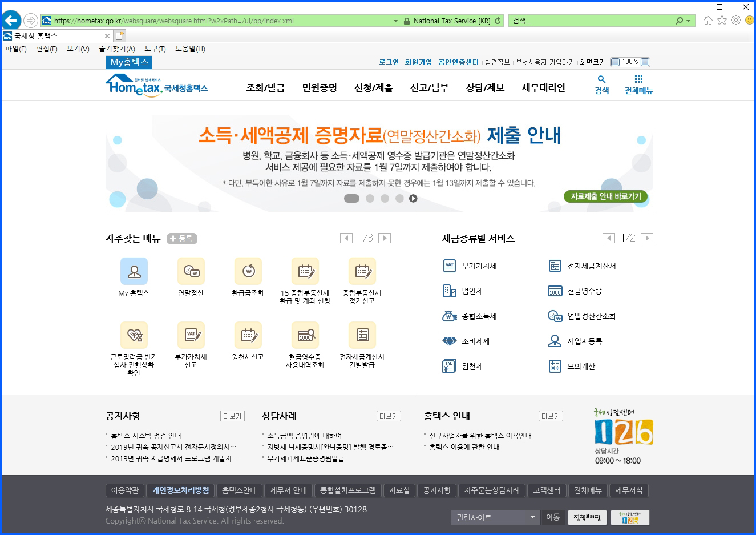
Task: Open the 즐겨찾기(A) browser menu
Action: pyautogui.click(x=117, y=49)
